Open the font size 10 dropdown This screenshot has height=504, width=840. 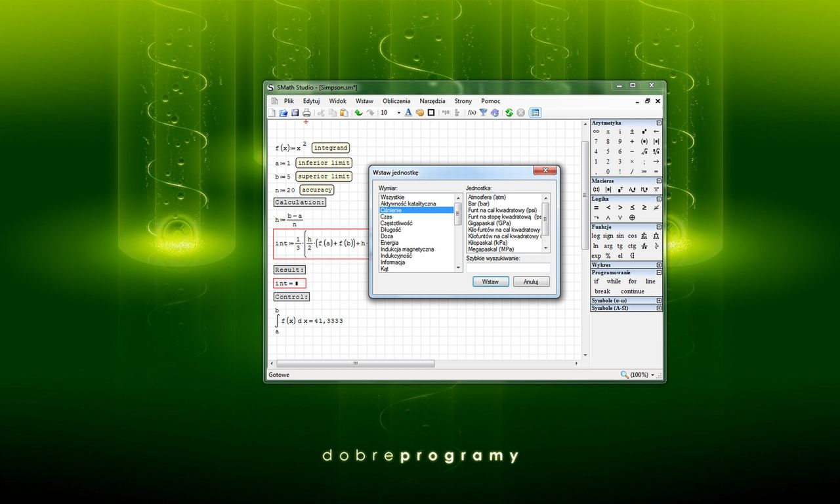pyautogui.click(x=398, y=113)
